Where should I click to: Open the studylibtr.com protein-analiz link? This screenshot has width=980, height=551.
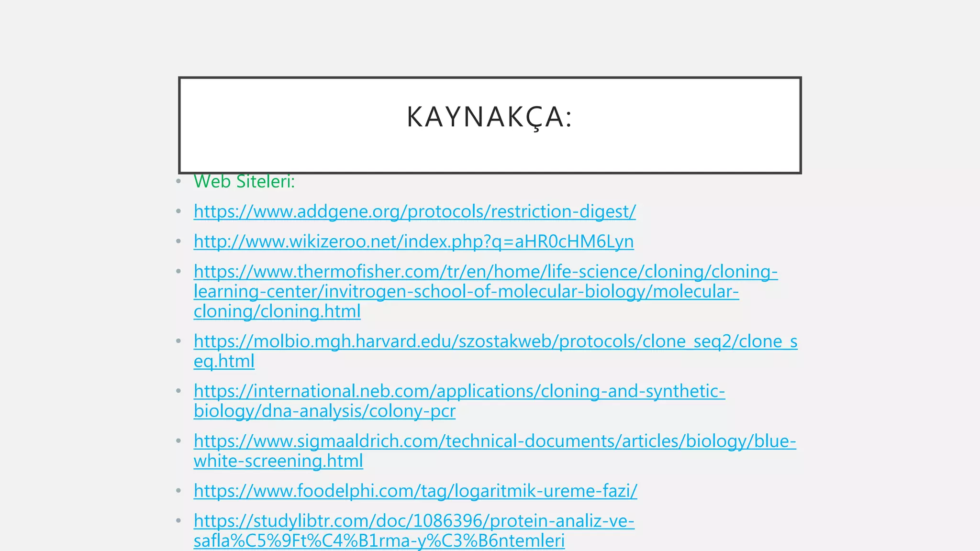pyautogui.click(x=413, y=521)
